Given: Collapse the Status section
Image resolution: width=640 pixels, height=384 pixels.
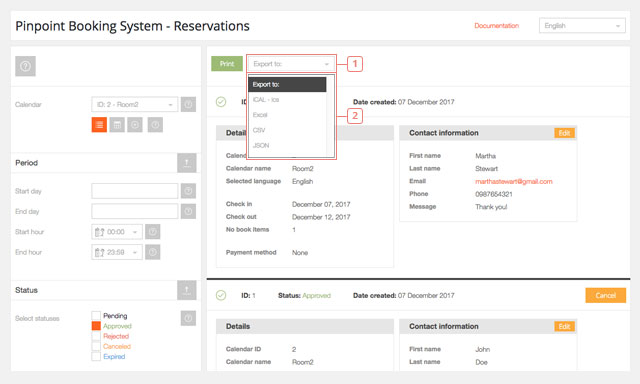Looking at the screenshot, I should [x=187, y=290].
